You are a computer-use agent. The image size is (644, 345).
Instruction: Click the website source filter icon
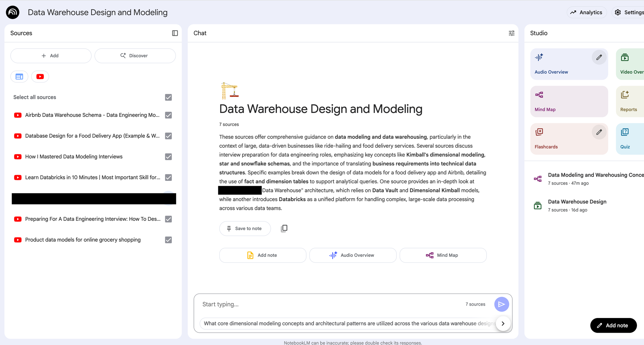[x=19, y=77]
